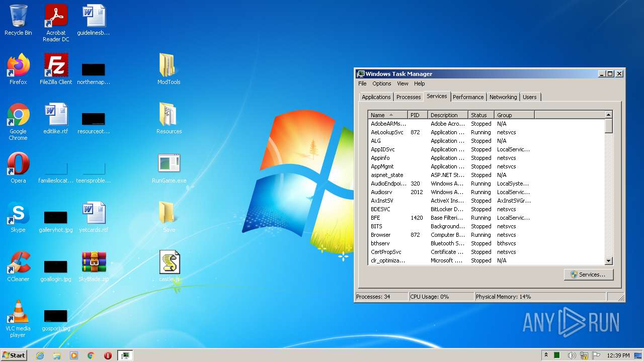Screen dimensions: 644x362
Task: Switch to the Performance tab
Action: (x=468, y=97)
